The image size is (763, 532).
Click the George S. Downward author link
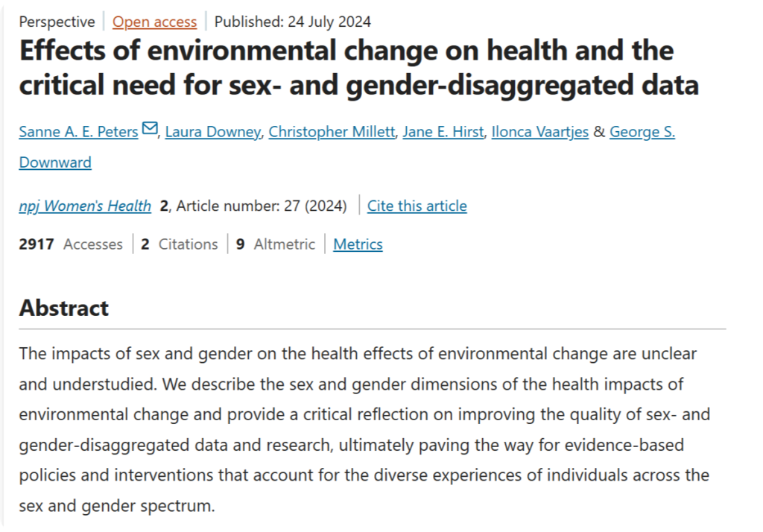point(642,132)
